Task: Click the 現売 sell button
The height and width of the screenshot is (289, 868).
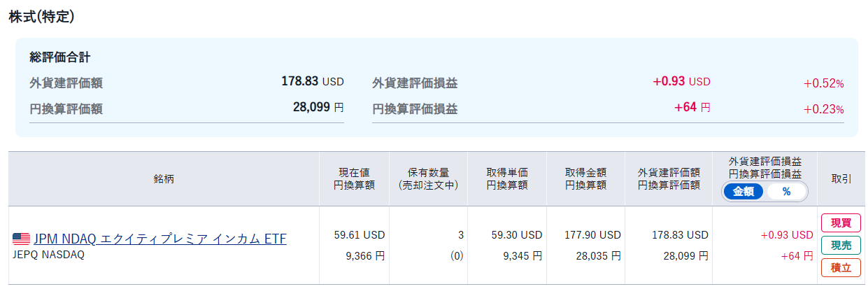Action: [841, 246]
